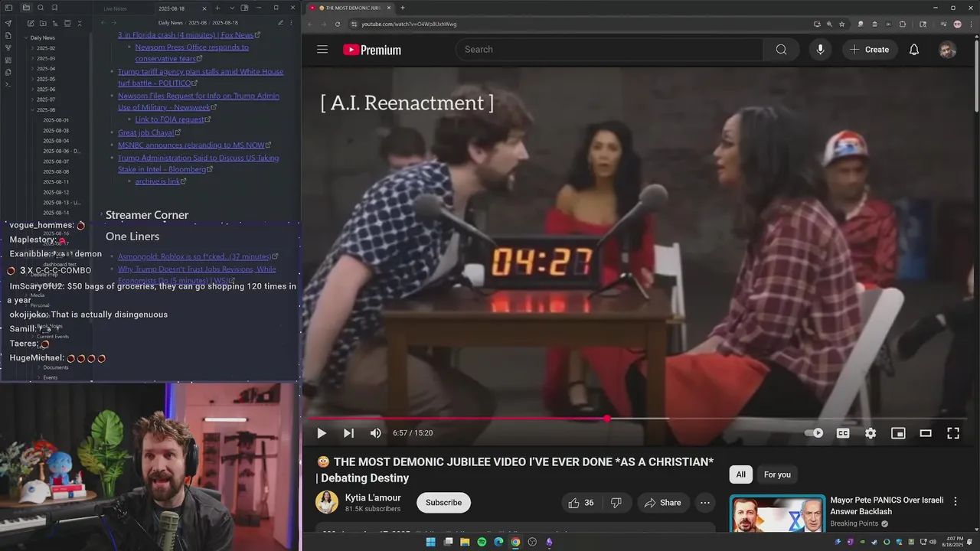Open options menu for Mayor Pete video

[955, 501]
